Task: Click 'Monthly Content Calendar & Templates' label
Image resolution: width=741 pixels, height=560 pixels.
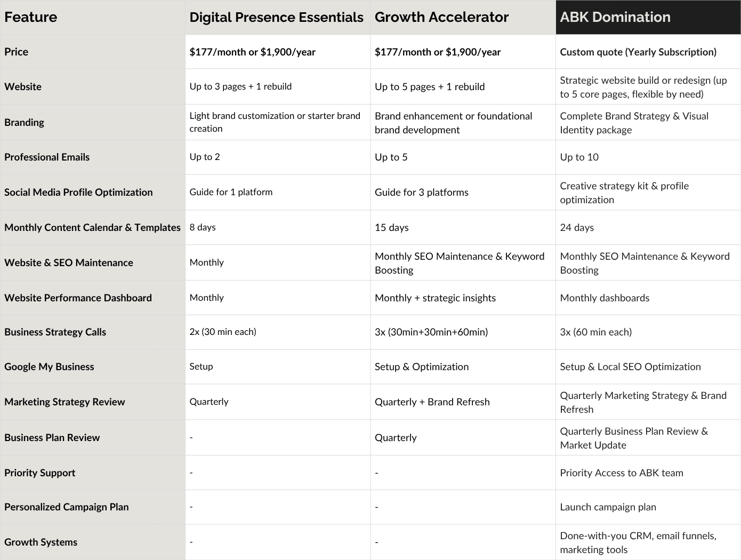Action: (x=92, y=227)
